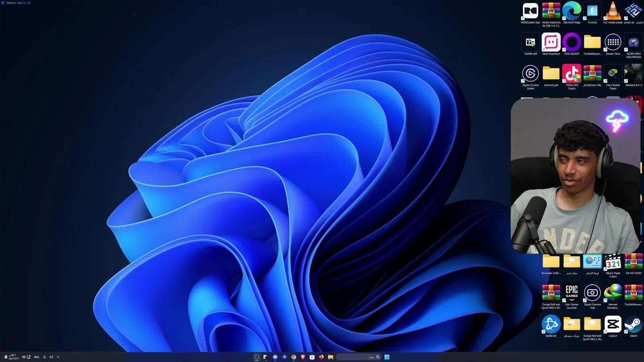Open the Send Anywhere shortcut
The height and width of the screenshot is (362, 644).
[551, 45]
